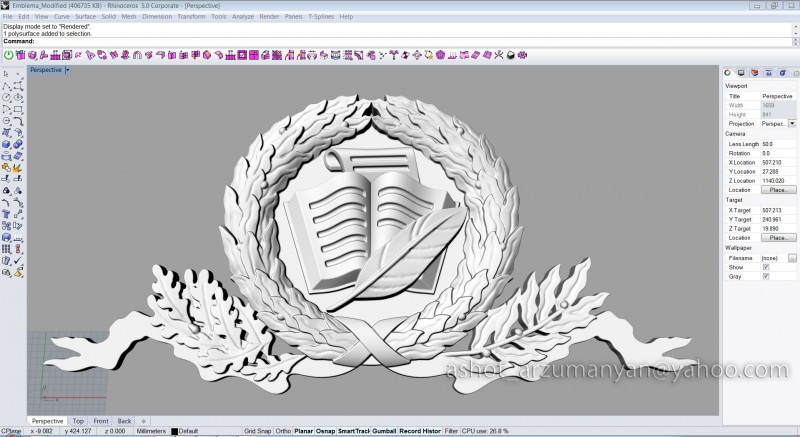The height and width of the screenshot is (437, 800).
Task: Click the black-and-white sphere icon on T-Splines toolbar
Action: click(511, 55)
